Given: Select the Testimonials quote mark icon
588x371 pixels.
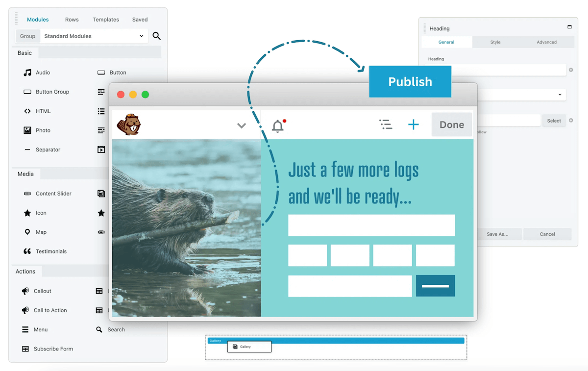Looking at the screenshot, I should pos(27,251).
